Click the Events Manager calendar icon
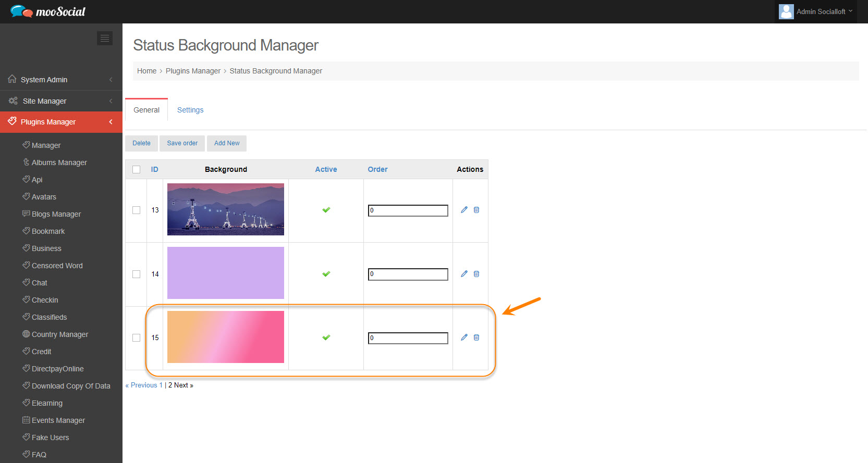 (x=26, y=420)
